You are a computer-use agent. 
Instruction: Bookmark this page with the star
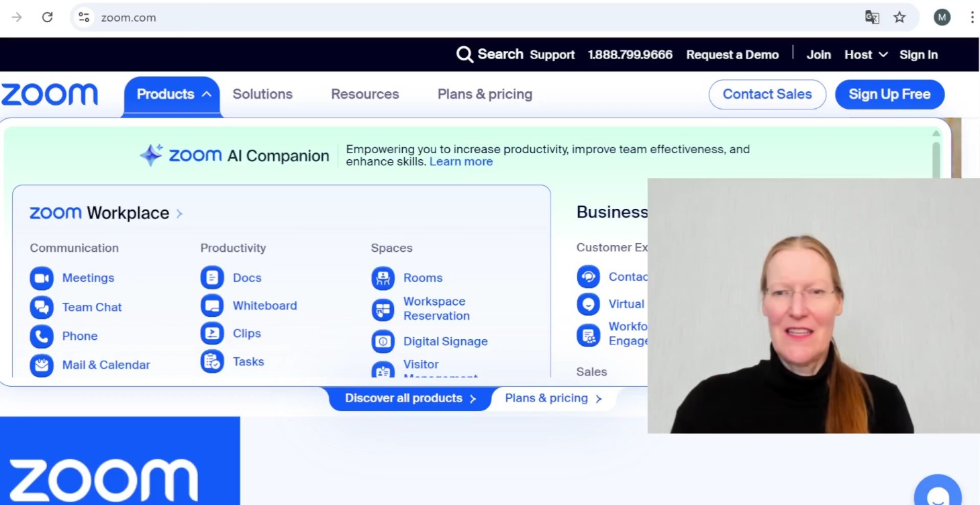pos(899,17)
